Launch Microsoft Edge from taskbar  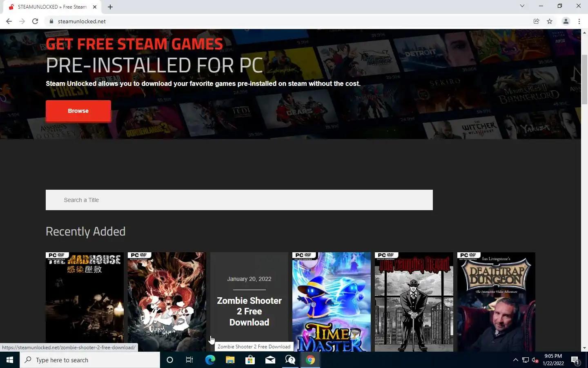tap(210, 360)
